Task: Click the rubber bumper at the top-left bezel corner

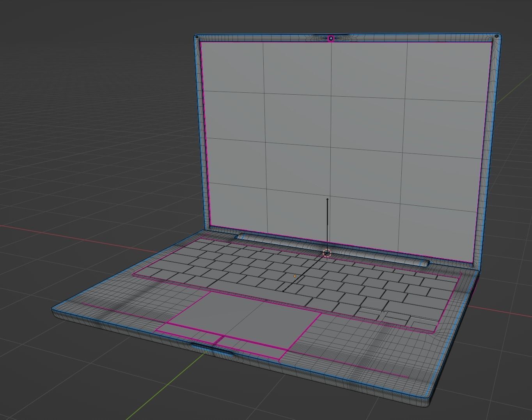Action: point(197,37)
